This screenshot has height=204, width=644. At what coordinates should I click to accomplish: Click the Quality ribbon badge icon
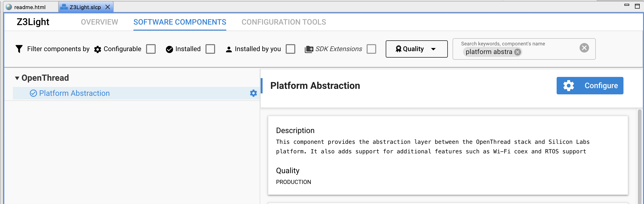point(398,49)
